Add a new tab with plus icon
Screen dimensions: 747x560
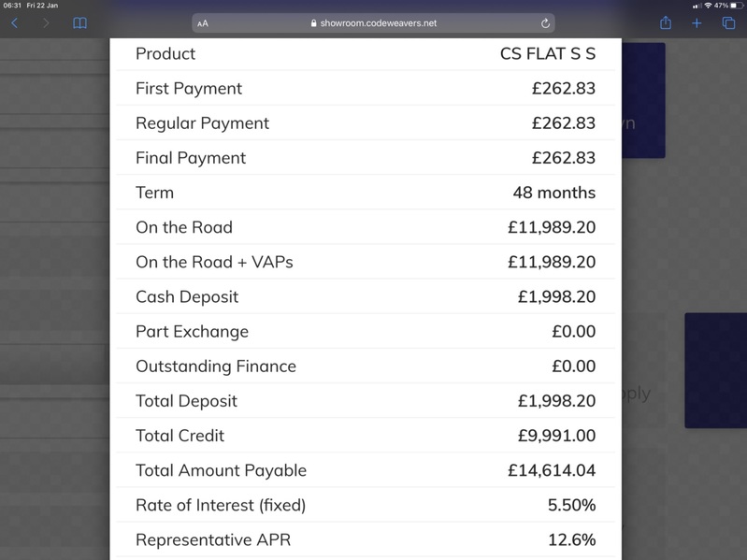(697, 22)
